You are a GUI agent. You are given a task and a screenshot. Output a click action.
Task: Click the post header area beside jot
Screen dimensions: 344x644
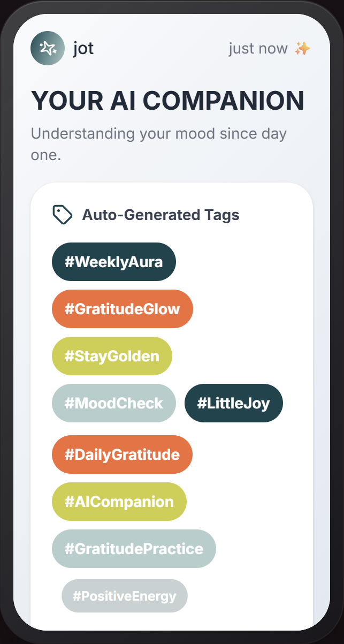(x=160, y=49)
